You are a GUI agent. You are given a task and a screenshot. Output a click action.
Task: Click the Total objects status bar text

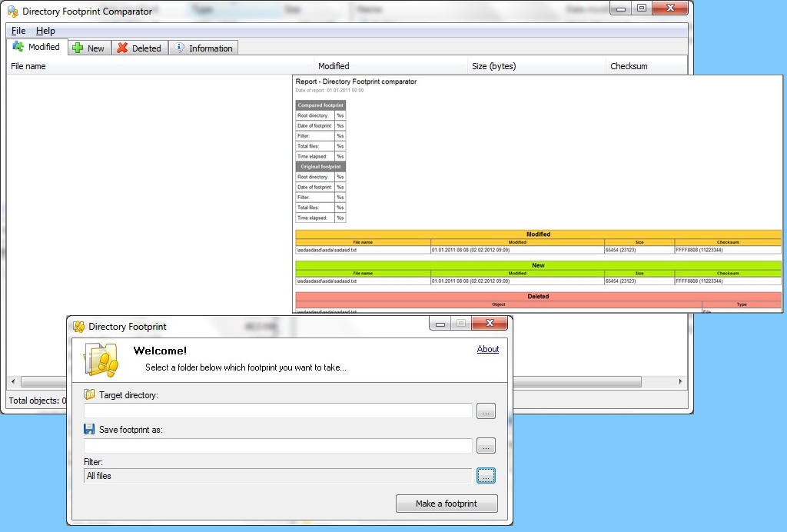[38, 401]
